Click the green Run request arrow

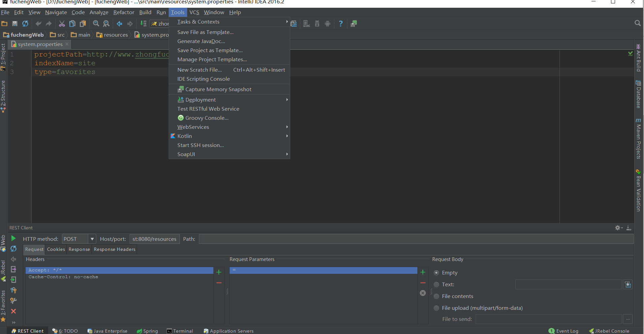(13, 238)
